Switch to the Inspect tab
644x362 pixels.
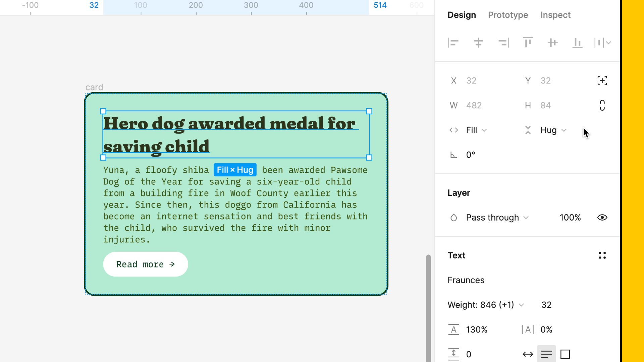(x=555, y=15)
